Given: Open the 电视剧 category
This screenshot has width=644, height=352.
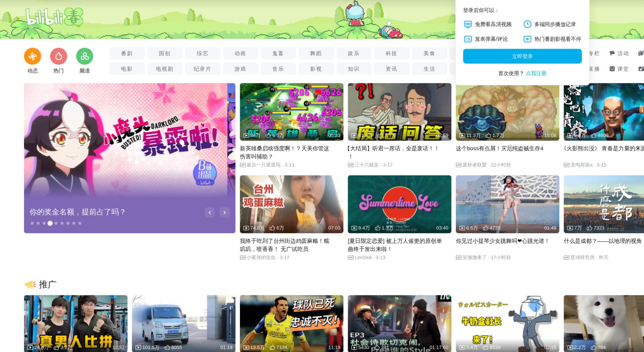Looking at the screenshot, I should click(x=165, y=69).
